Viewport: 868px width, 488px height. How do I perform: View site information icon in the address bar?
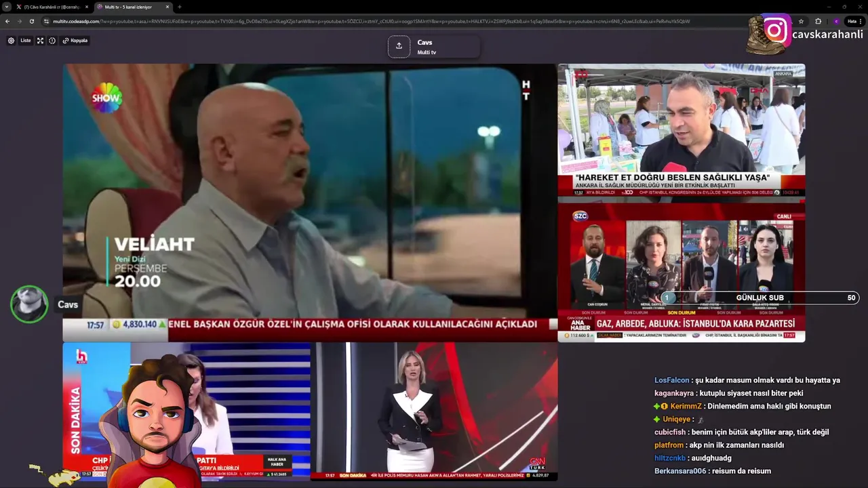(x=46, y=21)
